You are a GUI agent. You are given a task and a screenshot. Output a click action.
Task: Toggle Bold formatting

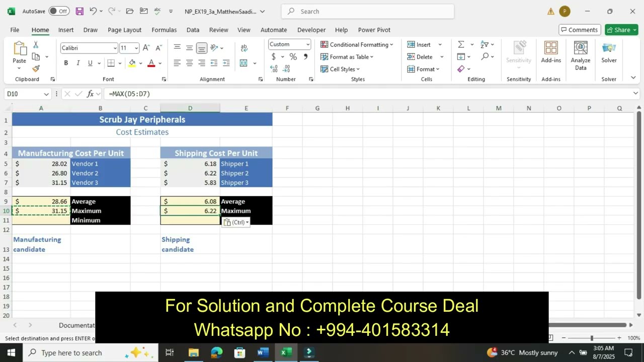tap(66, 63)
